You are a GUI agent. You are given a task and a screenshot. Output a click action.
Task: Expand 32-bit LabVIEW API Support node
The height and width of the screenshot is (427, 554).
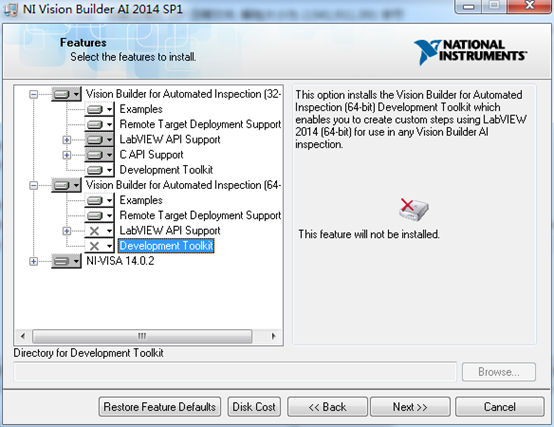point(66,140)
